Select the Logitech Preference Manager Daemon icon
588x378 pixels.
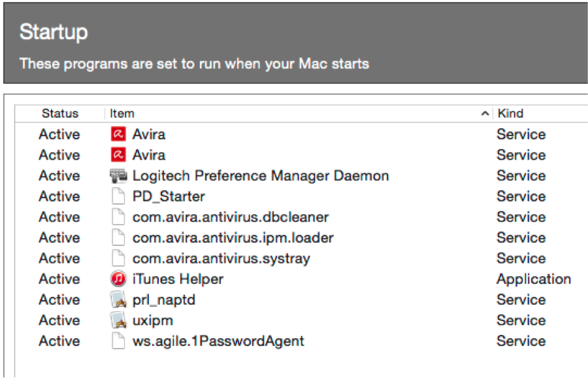[x=118, y=176]
